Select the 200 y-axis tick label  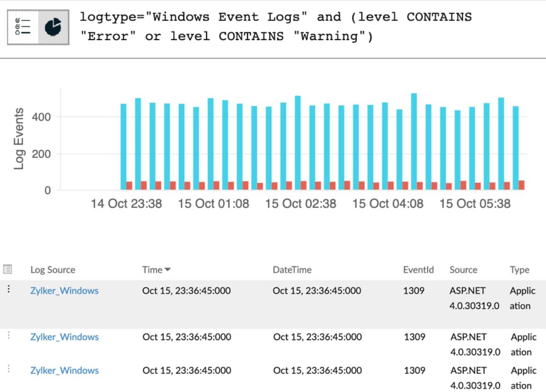(x=41, y=154)
